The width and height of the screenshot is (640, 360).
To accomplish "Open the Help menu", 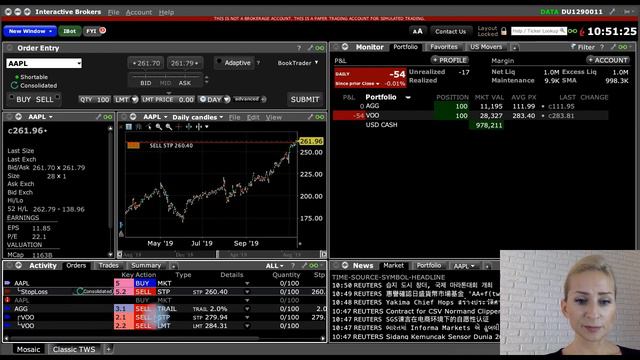I will pyautogui.click(x=166, y=12).
